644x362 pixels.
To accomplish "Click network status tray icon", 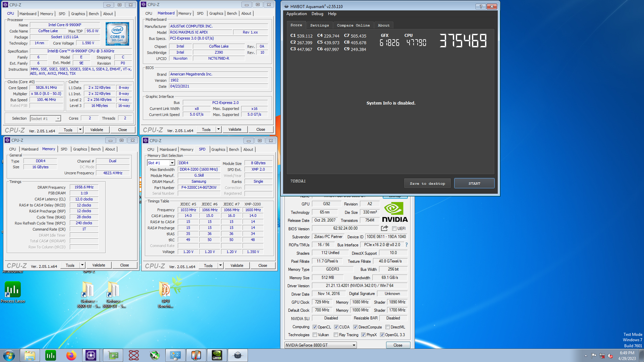I will tap(602, 356).
